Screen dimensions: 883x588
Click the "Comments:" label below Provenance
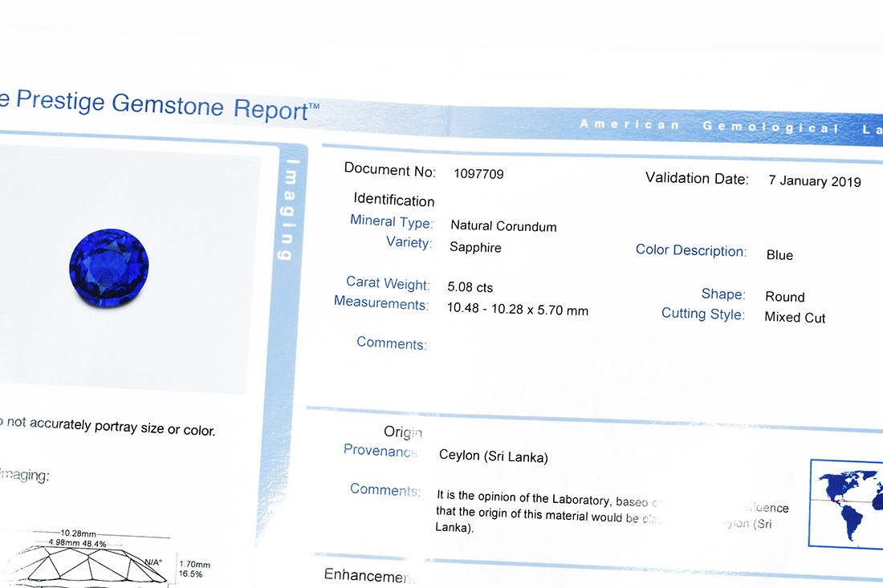pos(385,489)
